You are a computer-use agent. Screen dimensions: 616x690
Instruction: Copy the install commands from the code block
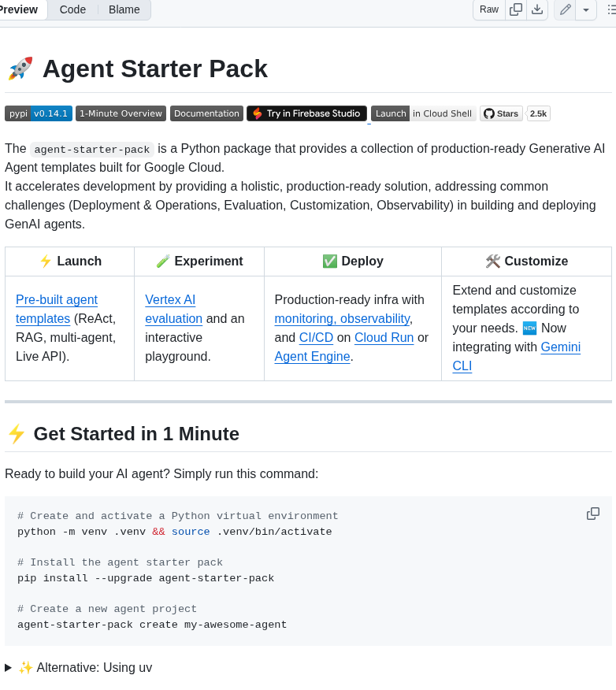click(x=592, y=513)
